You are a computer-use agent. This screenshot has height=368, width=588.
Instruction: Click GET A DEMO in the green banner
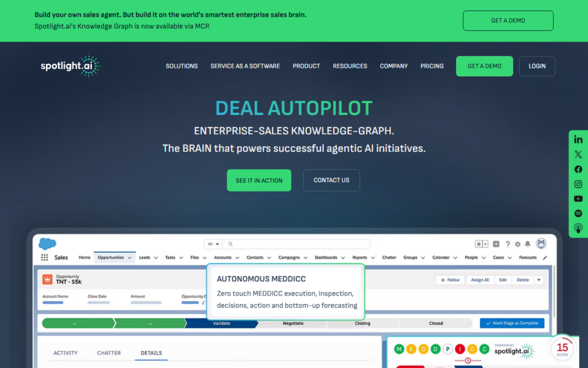pos(508,21)
